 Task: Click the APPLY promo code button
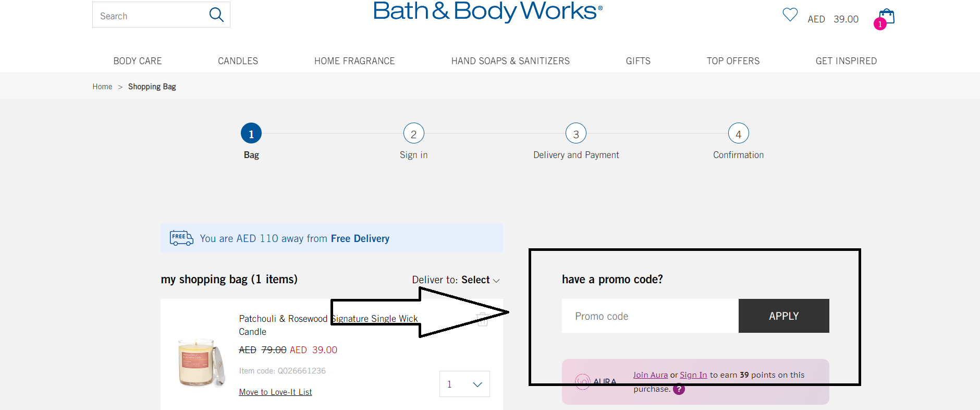tap(783, 316)
